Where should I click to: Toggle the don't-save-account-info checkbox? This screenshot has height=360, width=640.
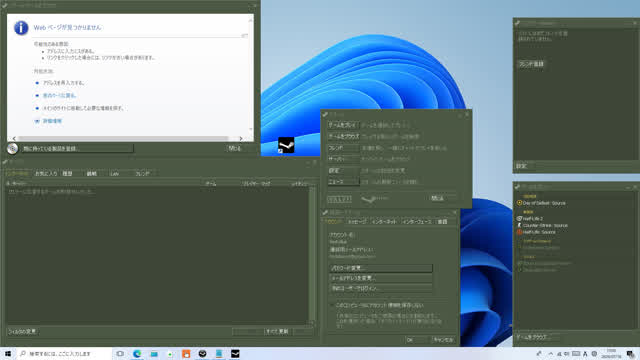coord(332,305)
